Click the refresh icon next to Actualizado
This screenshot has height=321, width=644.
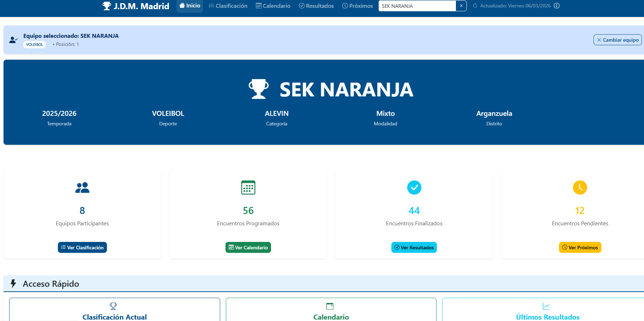point(475,6)
